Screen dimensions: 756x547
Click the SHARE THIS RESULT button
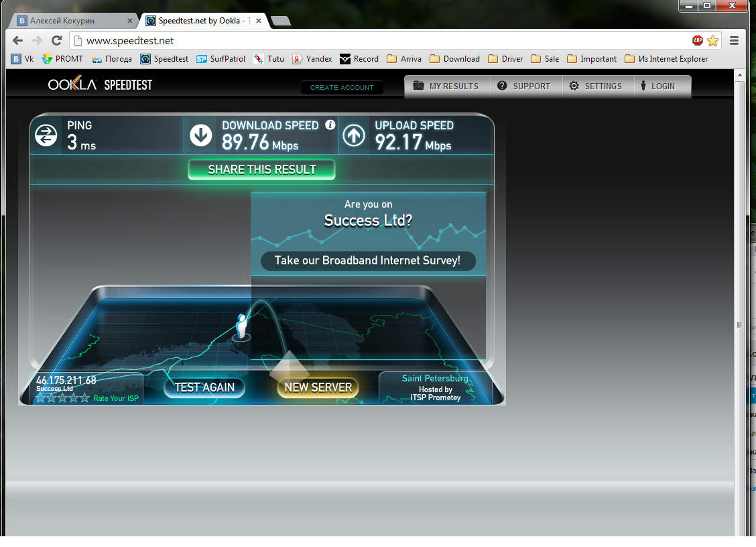tap(262, 170)
